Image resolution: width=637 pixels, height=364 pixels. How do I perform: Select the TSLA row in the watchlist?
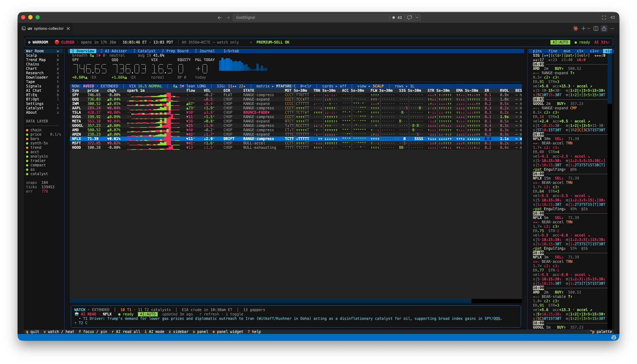296,112
